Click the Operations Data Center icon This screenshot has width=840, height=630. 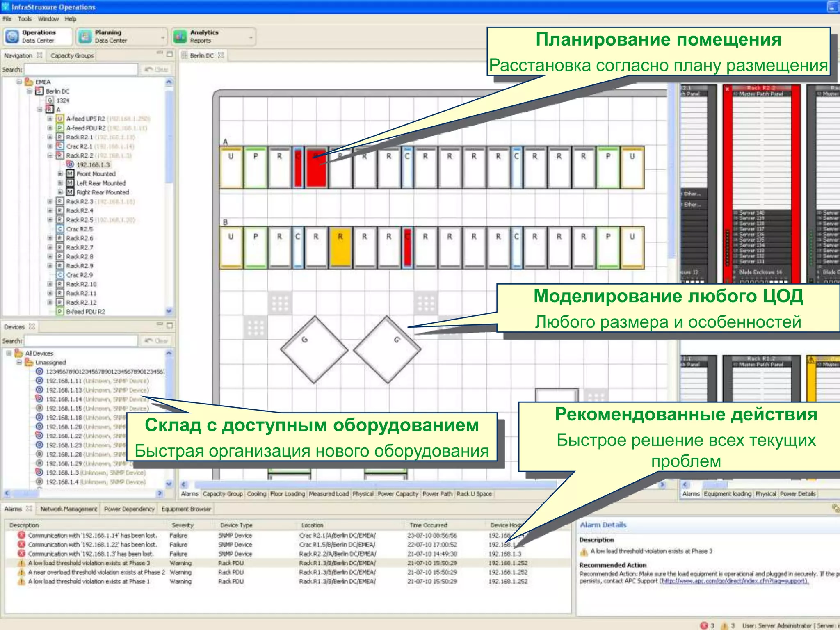(x=12, y=37)
